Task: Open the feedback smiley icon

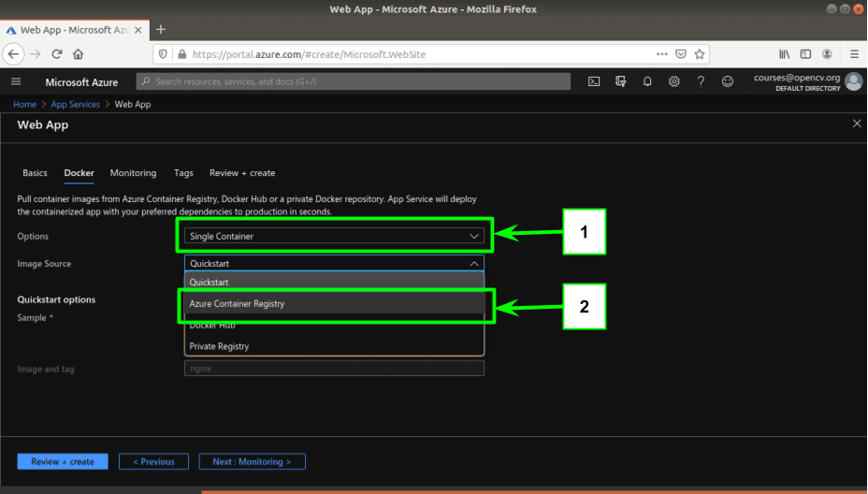Action: [728, 82]
